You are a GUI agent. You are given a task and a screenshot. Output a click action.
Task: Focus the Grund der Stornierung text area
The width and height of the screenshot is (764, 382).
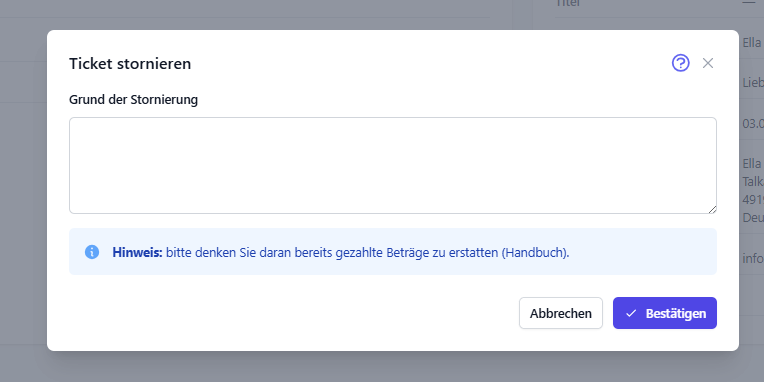(x=393, y=165)
